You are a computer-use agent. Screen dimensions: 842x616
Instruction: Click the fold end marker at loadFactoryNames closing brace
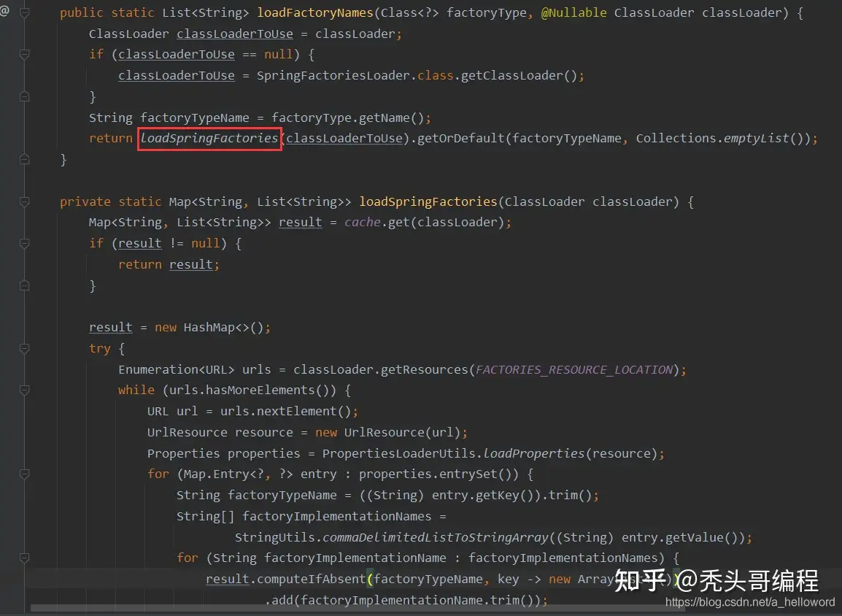point(24,160)
